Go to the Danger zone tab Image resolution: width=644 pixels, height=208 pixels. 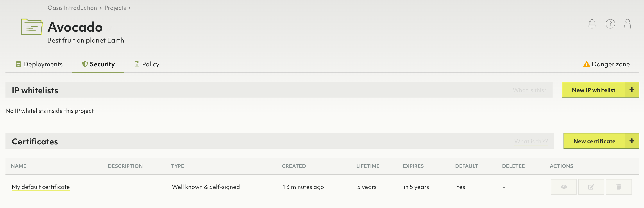[606, 64]
